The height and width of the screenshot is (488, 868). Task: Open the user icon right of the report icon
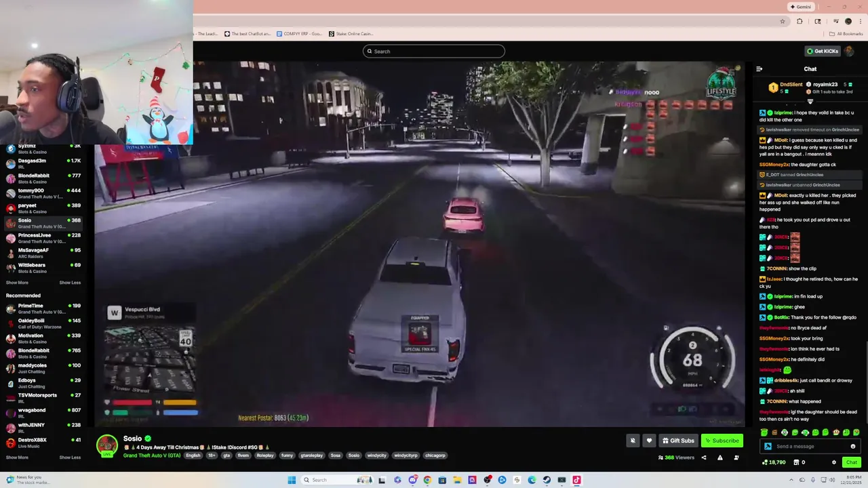736,457
